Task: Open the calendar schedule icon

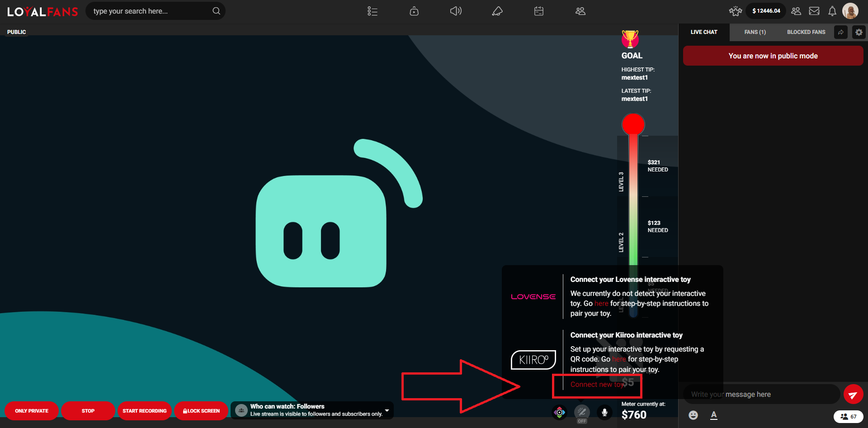Action: coord(538,11)
